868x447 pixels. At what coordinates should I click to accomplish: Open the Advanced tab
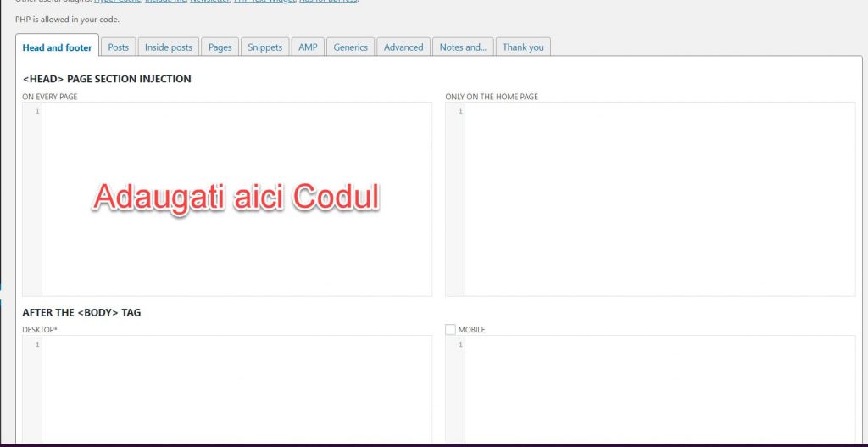tap(403, 47)
